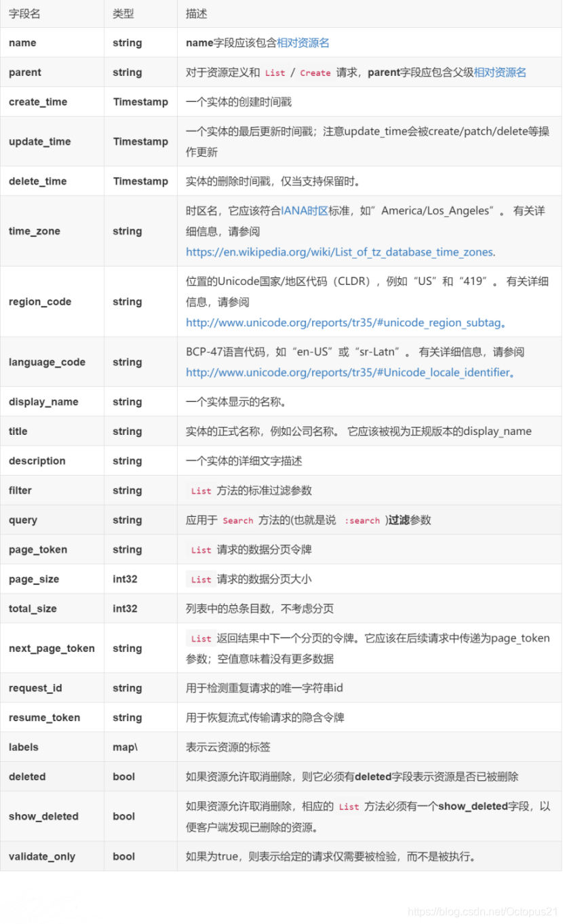
Task: Click the string type of request_id row
Action: [128, 689]
